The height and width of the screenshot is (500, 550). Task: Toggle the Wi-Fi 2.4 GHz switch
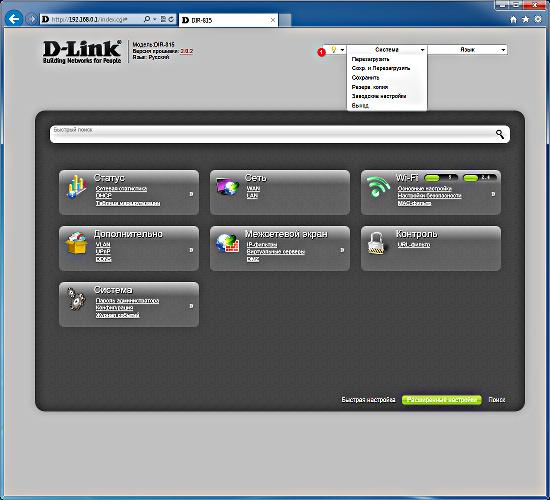(x=479, y=178)
